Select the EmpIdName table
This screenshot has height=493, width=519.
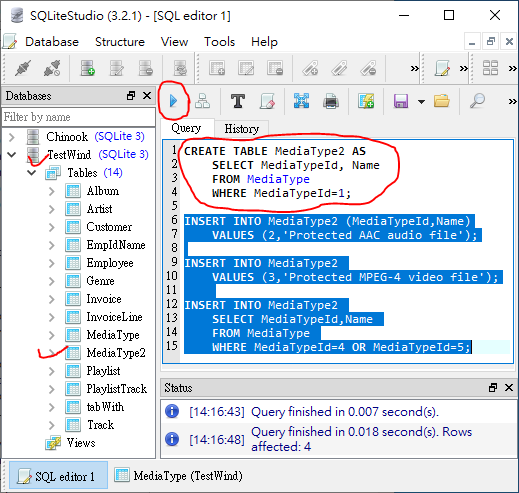(116, 245)
